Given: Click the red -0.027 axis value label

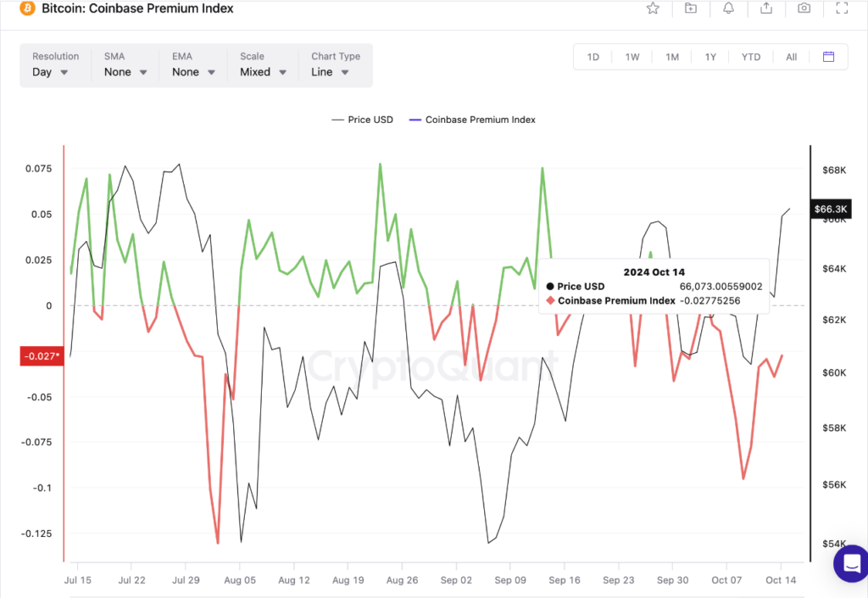Looking at the screenshot, I should pos(42,355).
